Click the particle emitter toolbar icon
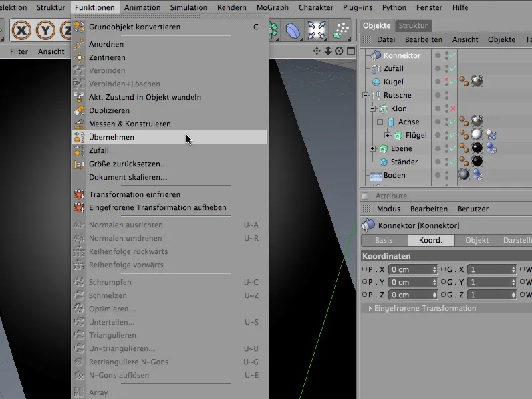The height and width of the screenshot is (399, 532). click(341, 30)
